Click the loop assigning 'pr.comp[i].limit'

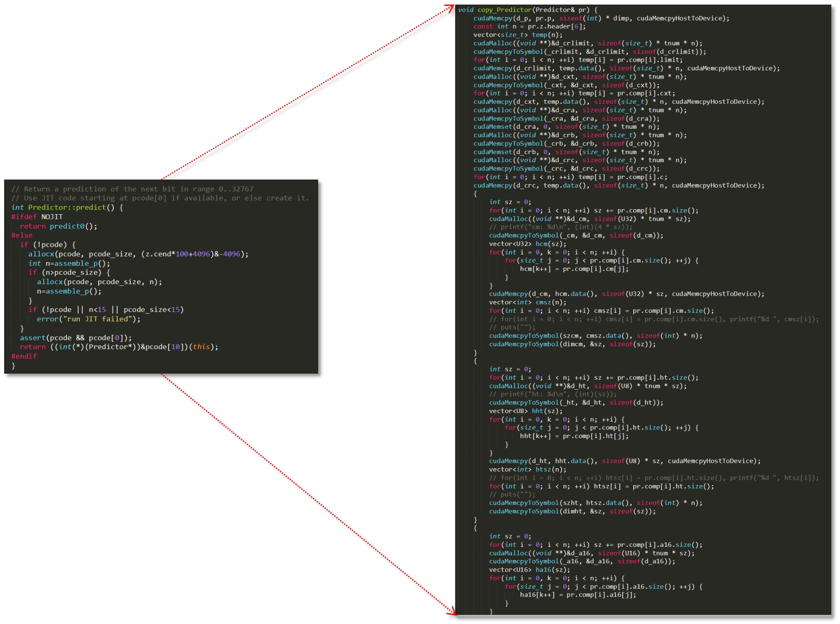click(578, 60)
